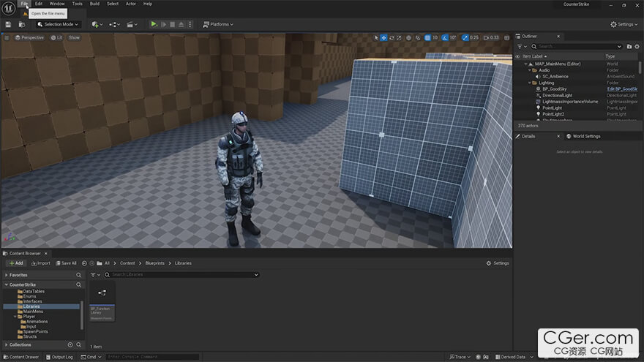Click the Edit BP_GoodSky link
Screen dimensions: 644x362
click(x=622, y=89)
